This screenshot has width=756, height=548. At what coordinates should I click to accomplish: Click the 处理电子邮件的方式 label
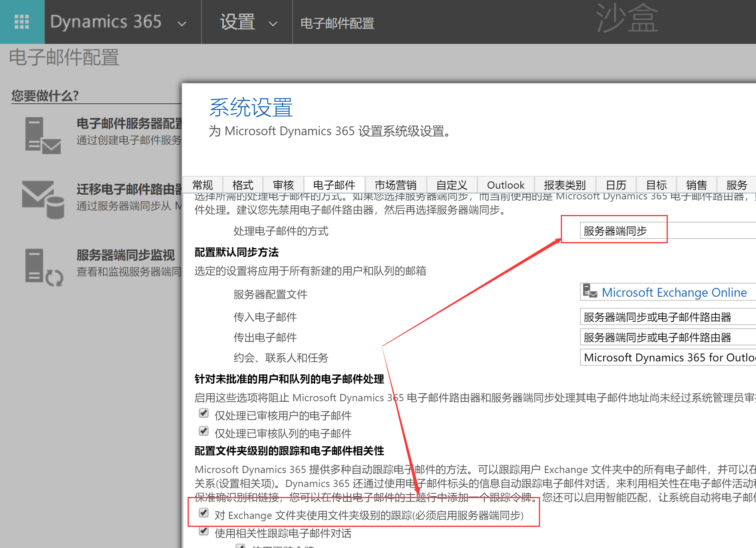(x=281, y=231)
